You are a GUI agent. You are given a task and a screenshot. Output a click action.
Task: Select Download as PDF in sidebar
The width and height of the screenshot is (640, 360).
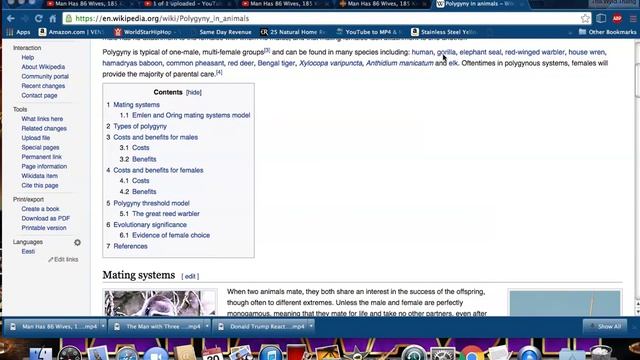(x=46, y=219)
